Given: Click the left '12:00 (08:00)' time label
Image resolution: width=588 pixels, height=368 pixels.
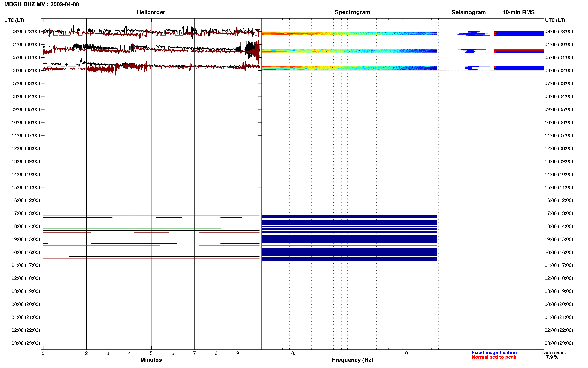Looking at the screenshot, I should 26,148.
